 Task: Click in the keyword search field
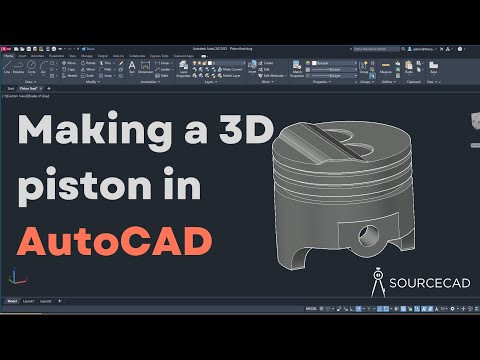(x=376, y=49)
